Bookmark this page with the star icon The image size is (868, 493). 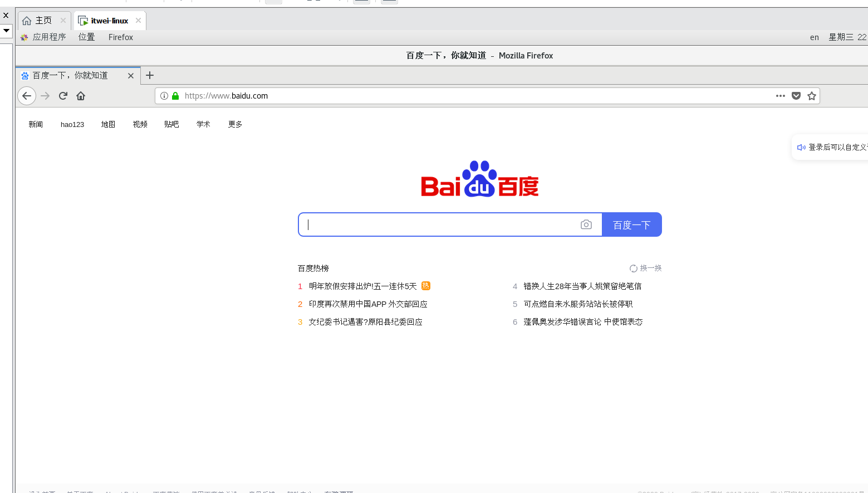pos(812,96)
